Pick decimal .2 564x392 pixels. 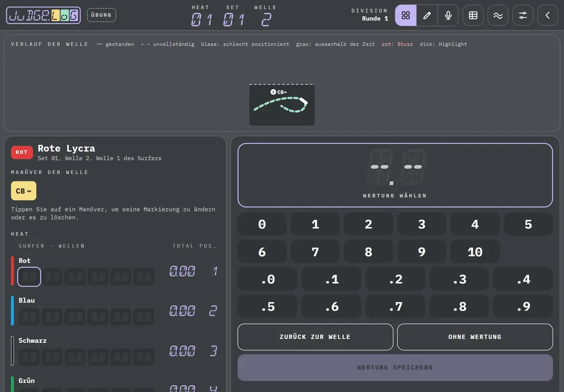[x=395, y=279]
